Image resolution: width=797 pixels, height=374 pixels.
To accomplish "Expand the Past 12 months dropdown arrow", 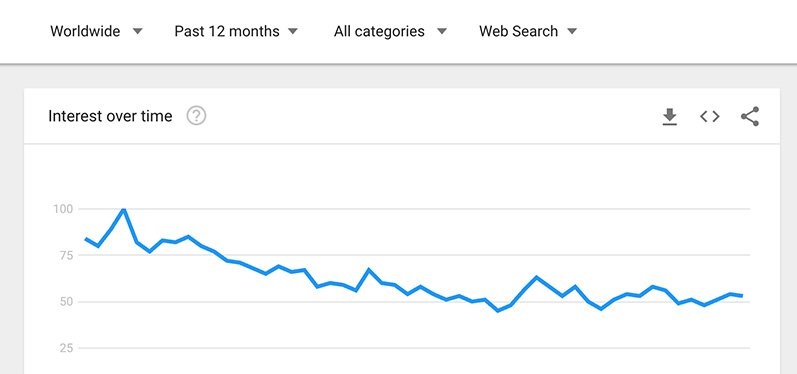I will coord(293,31).
